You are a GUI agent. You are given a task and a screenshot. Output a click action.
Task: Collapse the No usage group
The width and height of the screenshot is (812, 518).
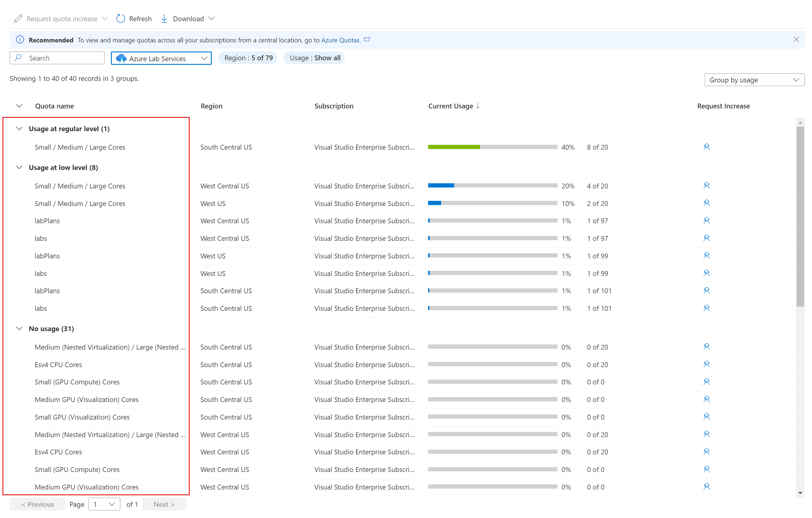pyautogui.click(x=19, y=329)
